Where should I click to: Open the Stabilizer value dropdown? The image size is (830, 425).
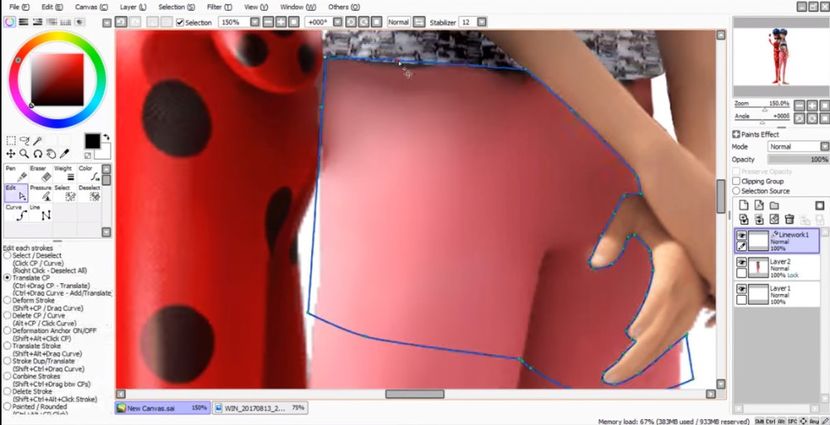[x=482, y=22]
